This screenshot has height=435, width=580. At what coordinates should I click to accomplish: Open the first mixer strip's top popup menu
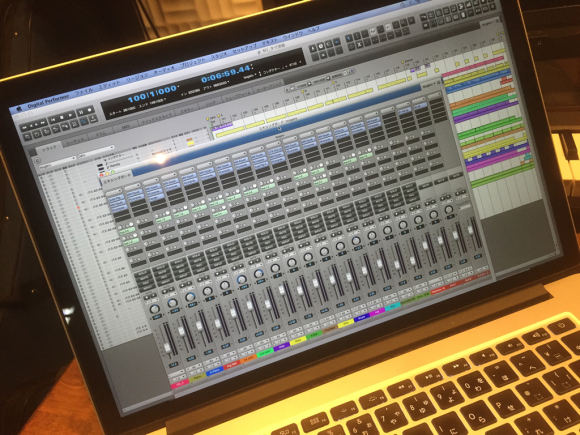click(x=114, y=192)
